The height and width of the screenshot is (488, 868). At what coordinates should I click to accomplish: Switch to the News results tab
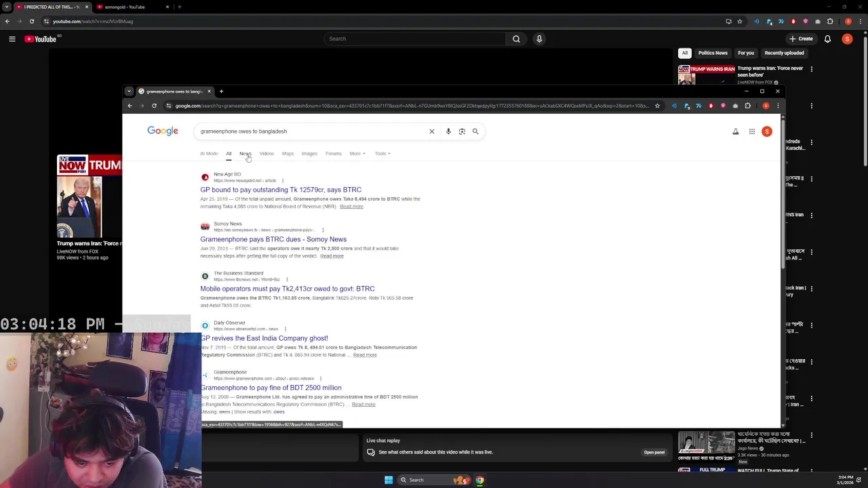(x=245, y=154)
